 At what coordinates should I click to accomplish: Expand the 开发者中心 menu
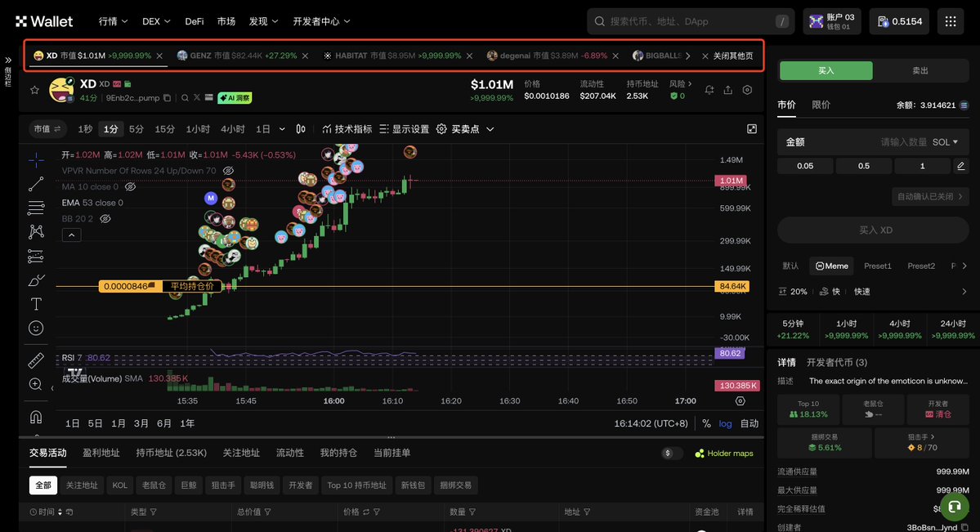(x=322, y=21)
